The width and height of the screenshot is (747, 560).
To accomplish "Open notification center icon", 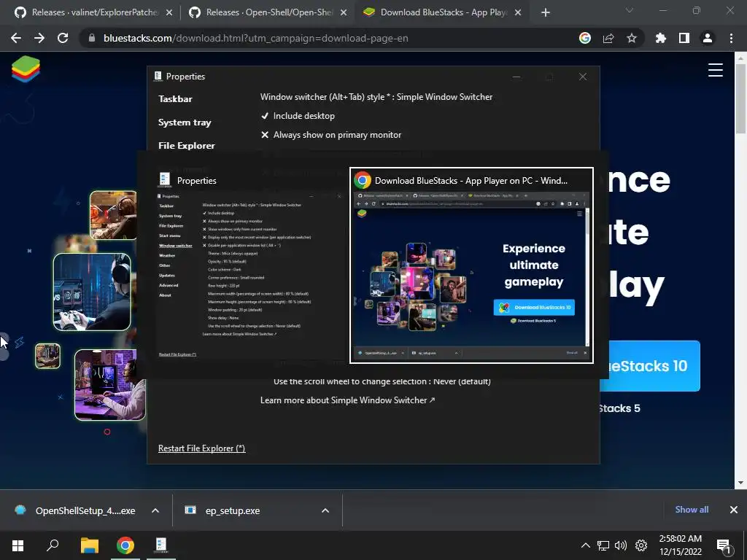I will [724, 546].
